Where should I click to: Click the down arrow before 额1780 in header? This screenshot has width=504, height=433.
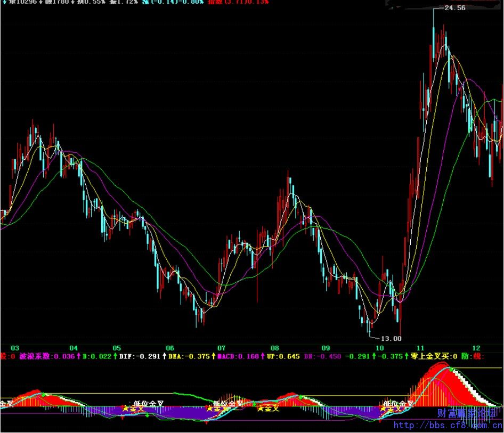click(x=41, y=2)
